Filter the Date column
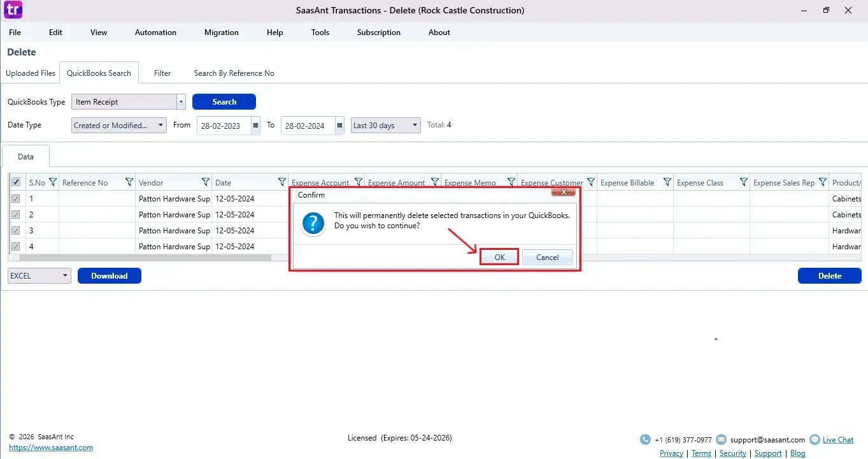 [282, 182]
